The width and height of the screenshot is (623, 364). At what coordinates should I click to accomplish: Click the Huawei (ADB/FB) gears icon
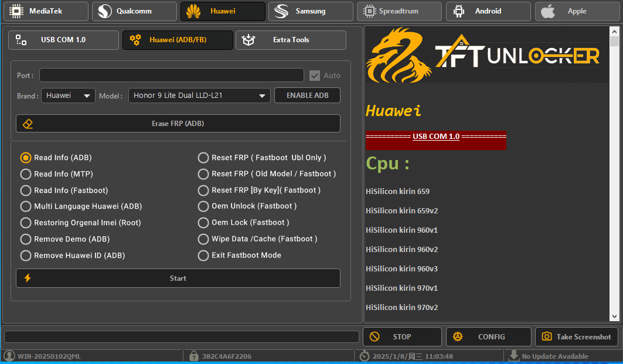135,40
